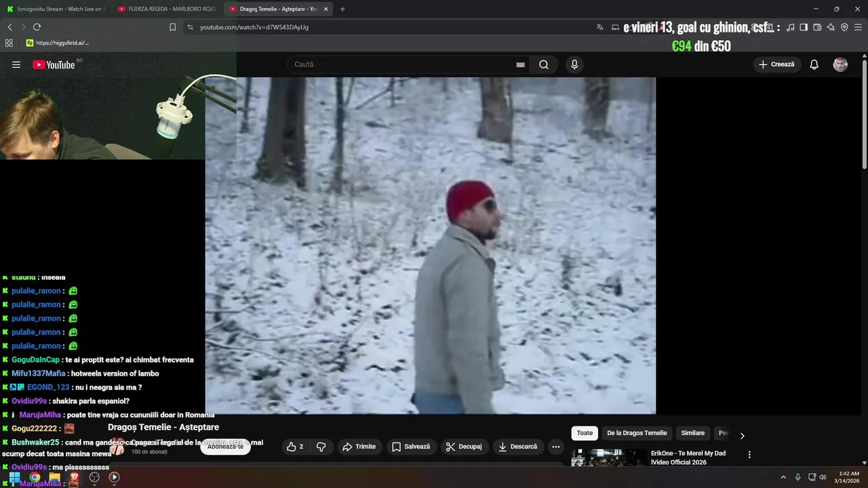This screenshot has width=868, height=488.
Task: Open the YouTube hamburger guide menu
Action: click(x=16, y=64)
